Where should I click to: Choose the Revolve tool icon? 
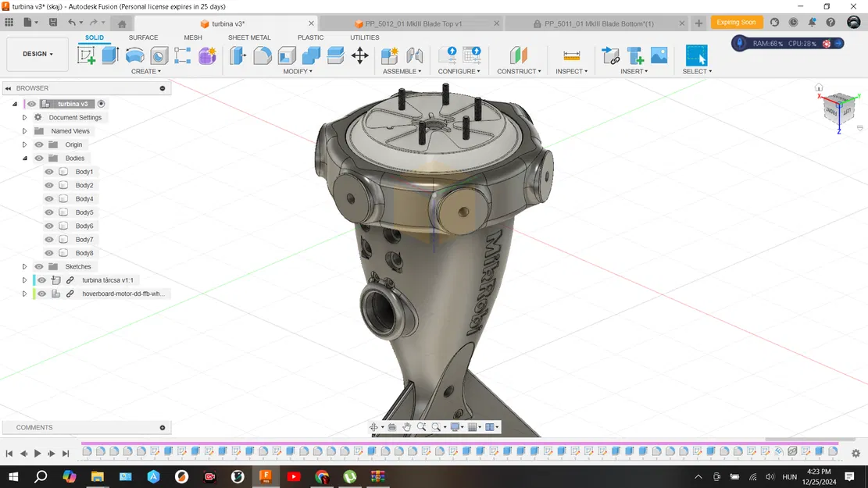click(x=134, y=55)
